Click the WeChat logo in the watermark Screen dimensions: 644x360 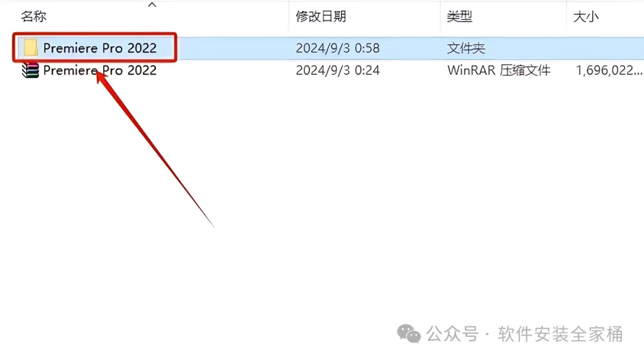[x=408, y=333]
